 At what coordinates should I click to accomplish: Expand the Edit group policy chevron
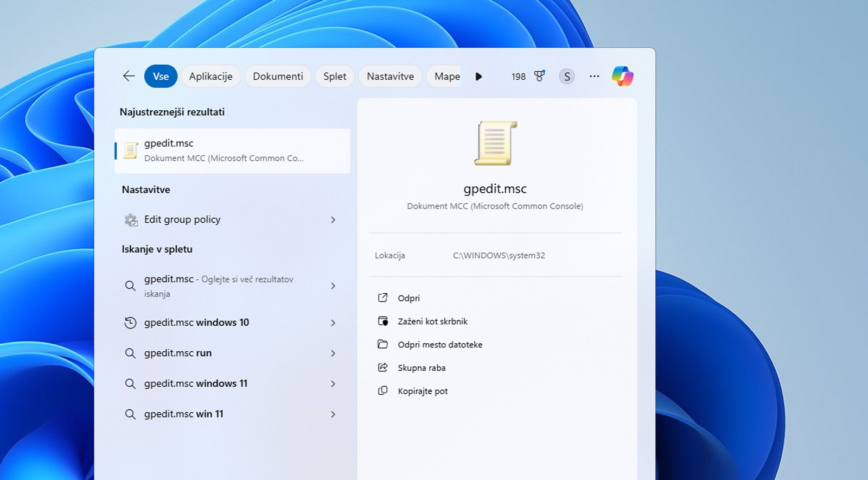pos(333,220)
